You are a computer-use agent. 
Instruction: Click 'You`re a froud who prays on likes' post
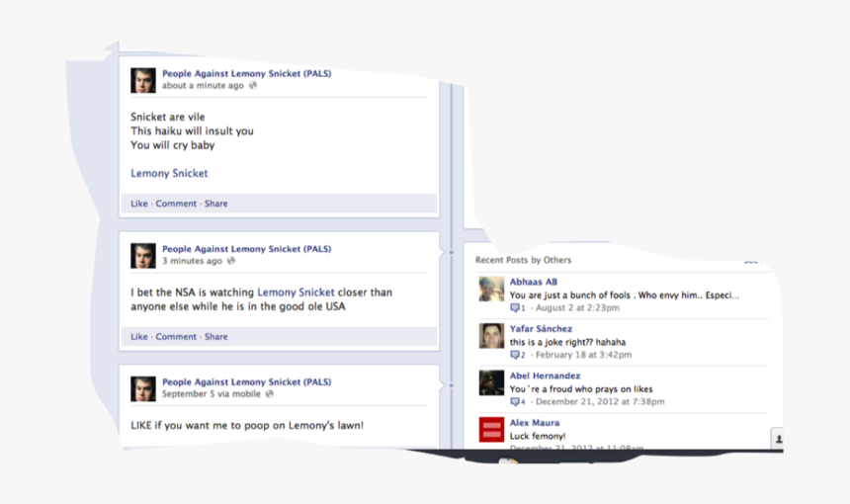(x=581, y=389)
